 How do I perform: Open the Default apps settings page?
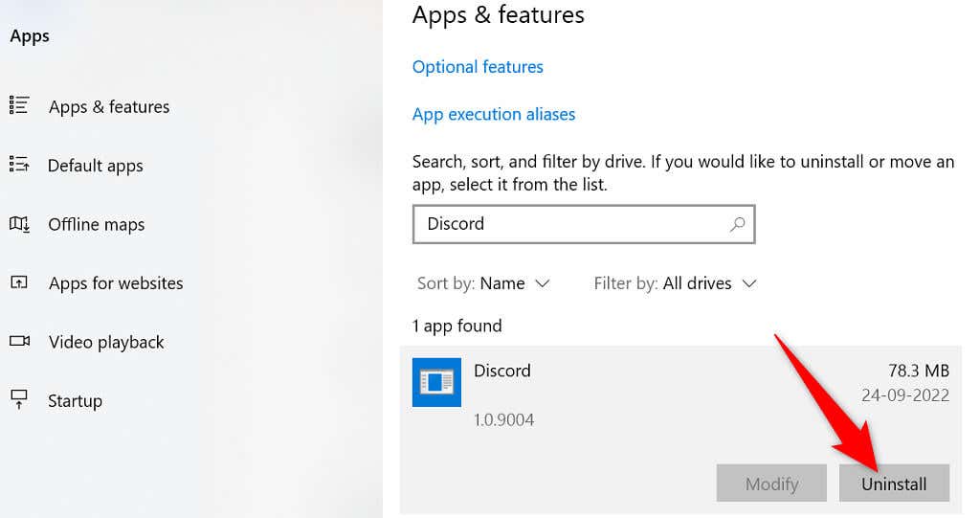[x=95, y=166]
